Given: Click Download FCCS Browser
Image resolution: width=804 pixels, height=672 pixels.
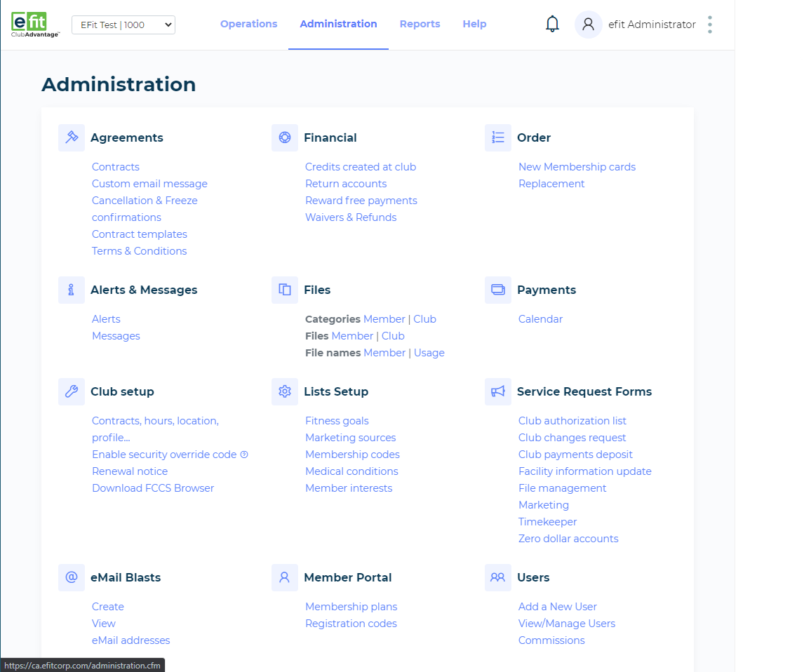Looking at the screenshot, I should click(x=153, y=488).
